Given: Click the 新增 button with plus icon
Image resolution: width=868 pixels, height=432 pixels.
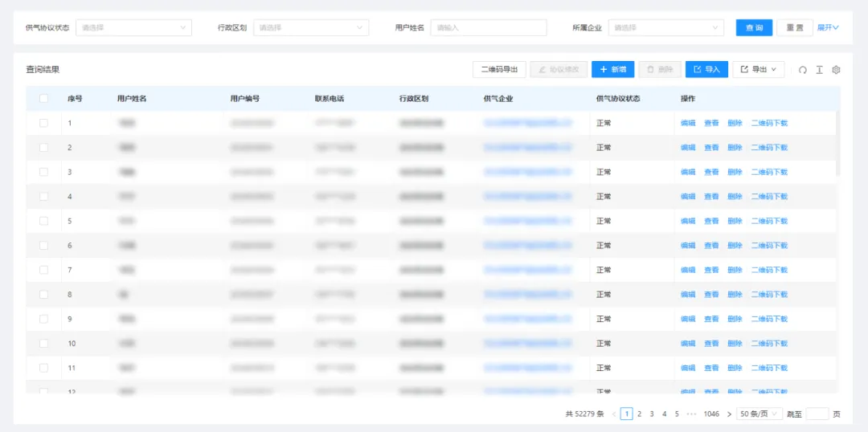Looking at the screenshot, I should [x=612, y=70].
